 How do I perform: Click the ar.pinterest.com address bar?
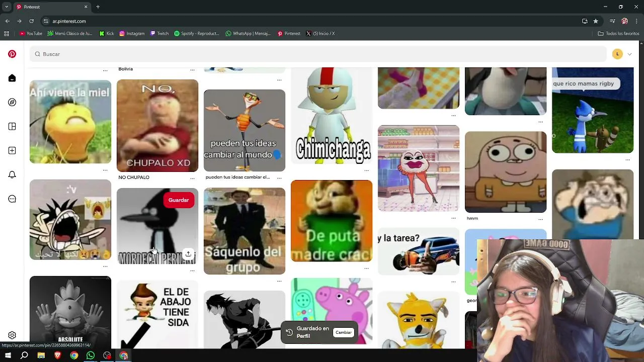tap(69, 21)
